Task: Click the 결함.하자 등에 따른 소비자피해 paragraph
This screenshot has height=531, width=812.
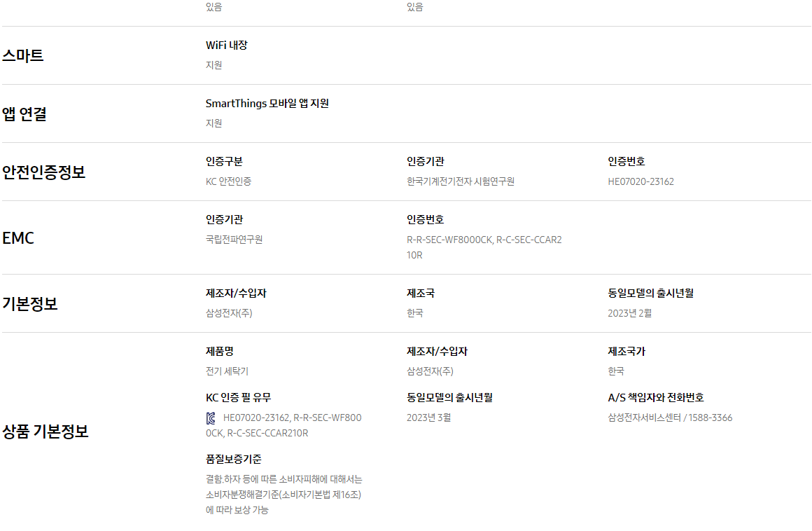Action: coord(283,494)
